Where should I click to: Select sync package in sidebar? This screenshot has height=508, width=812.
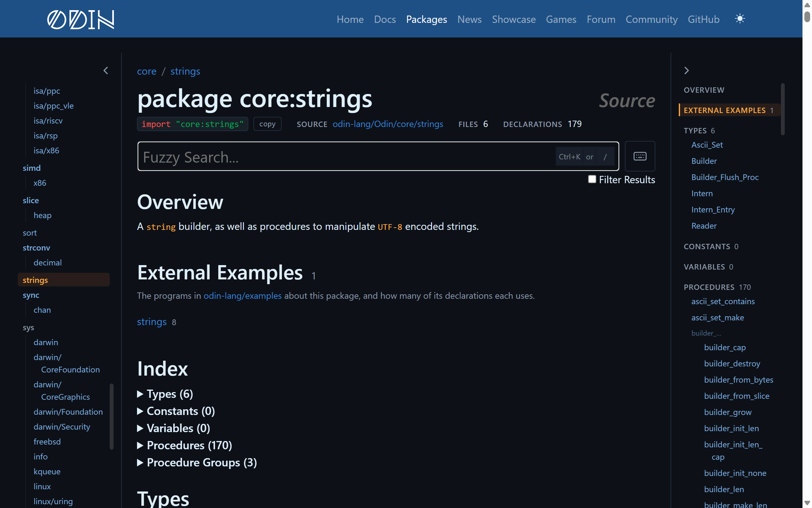(x=31, y=295)
